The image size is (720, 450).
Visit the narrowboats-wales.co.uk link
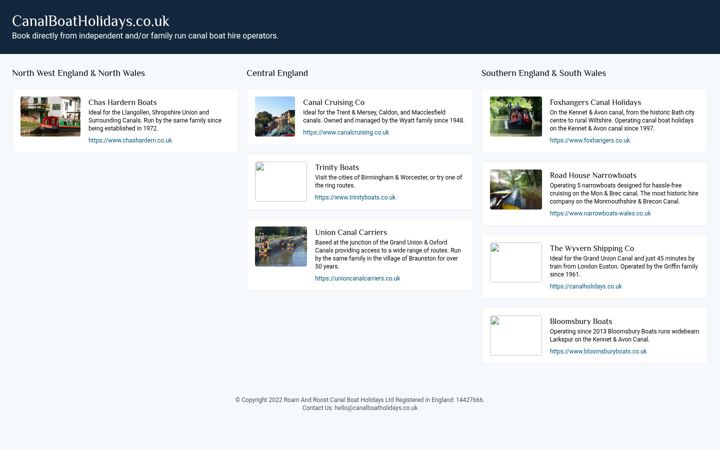pos(600,214)
